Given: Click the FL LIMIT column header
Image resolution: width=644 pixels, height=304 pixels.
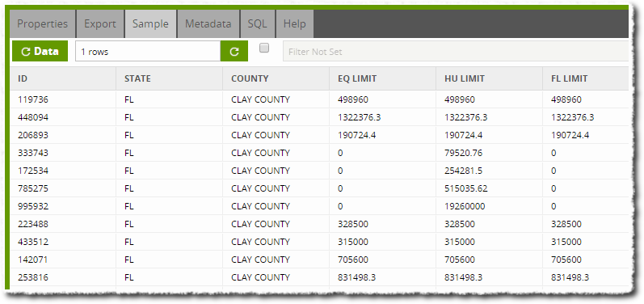Looking at the screenshot, I should [x=586, y=78].
